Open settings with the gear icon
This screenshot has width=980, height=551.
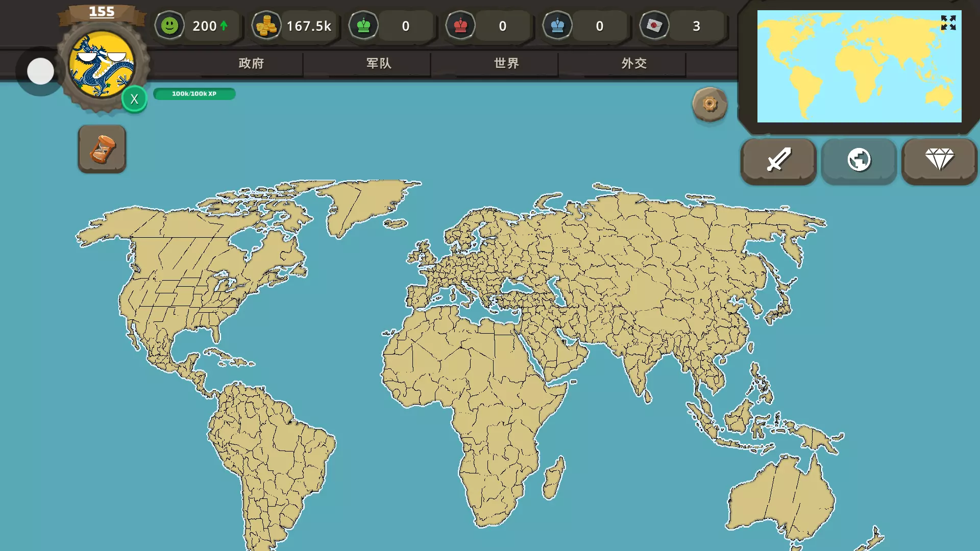[709, 104]
